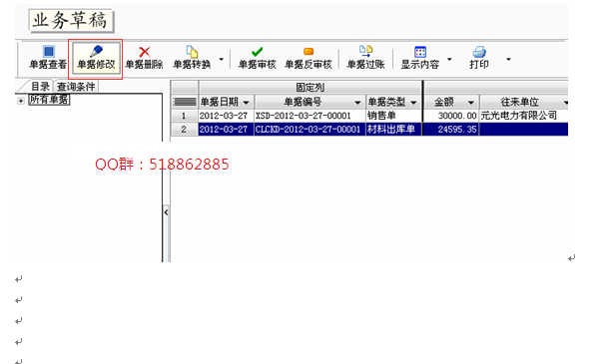Click the 单据审核 green checkmark icon

tap(258, 52)
